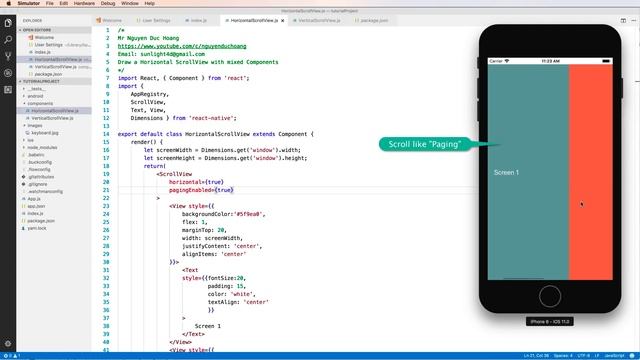Open the Manage gear at bottom of activity bar

[x=8, y=344]
